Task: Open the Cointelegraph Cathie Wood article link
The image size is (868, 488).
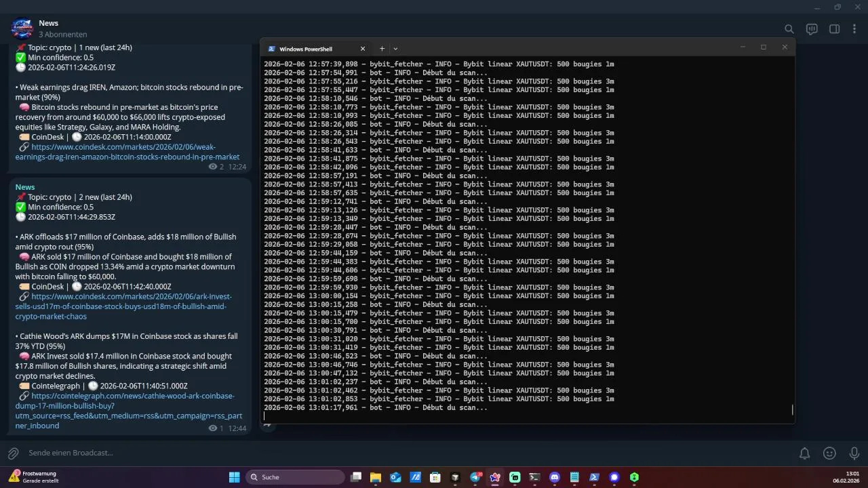Action: point(129,411)
